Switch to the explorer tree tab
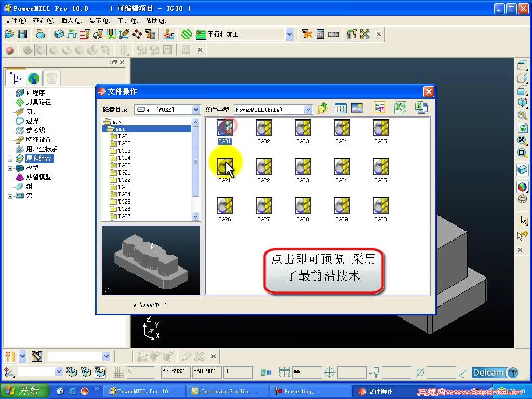This screenshot has width=532, height=399. click(x=15, y=78)
